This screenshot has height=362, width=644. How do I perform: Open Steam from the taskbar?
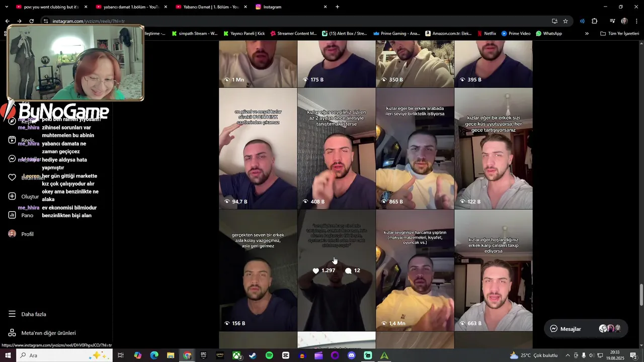pyautogui.click(x=253, y=355)
